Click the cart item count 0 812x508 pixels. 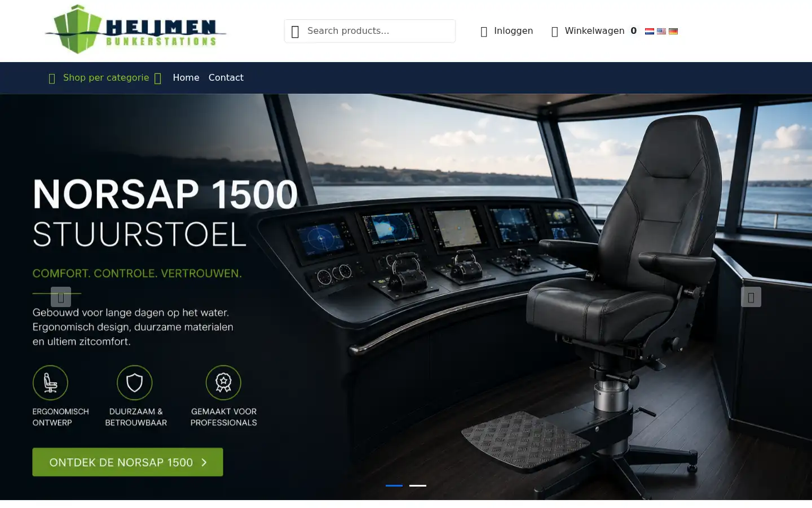coord(633,31)
